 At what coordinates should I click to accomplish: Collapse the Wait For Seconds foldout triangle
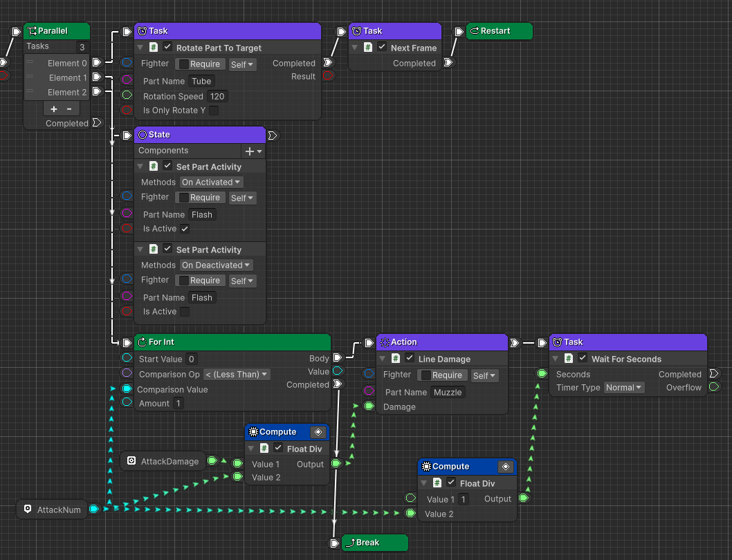click(556, 359)
